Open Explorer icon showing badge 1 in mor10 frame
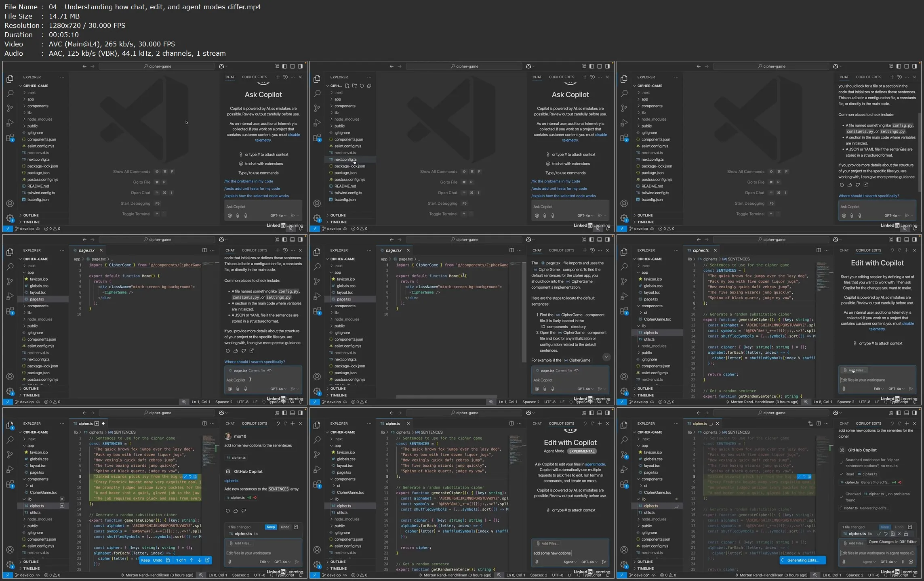 [x=10, y=426]
